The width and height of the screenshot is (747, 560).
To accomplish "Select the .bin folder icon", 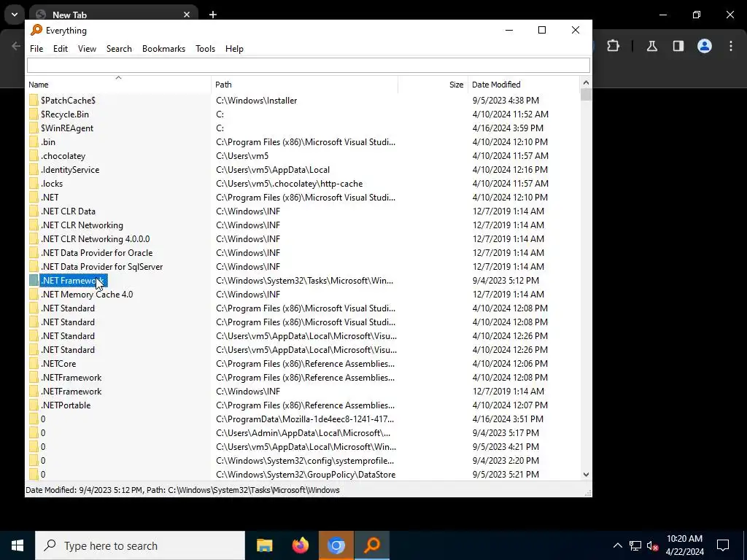I will [34, 142].
